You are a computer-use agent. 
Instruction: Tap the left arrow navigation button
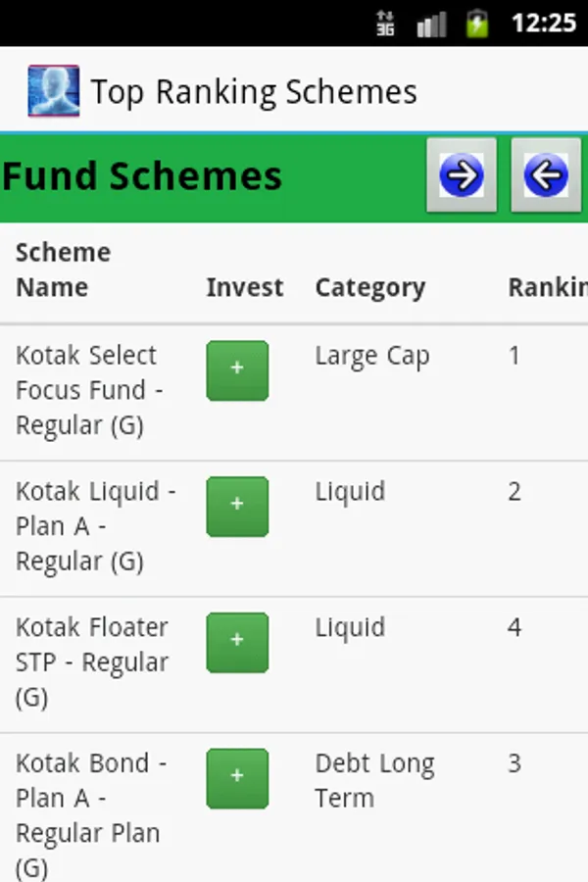tap(546, 175)
